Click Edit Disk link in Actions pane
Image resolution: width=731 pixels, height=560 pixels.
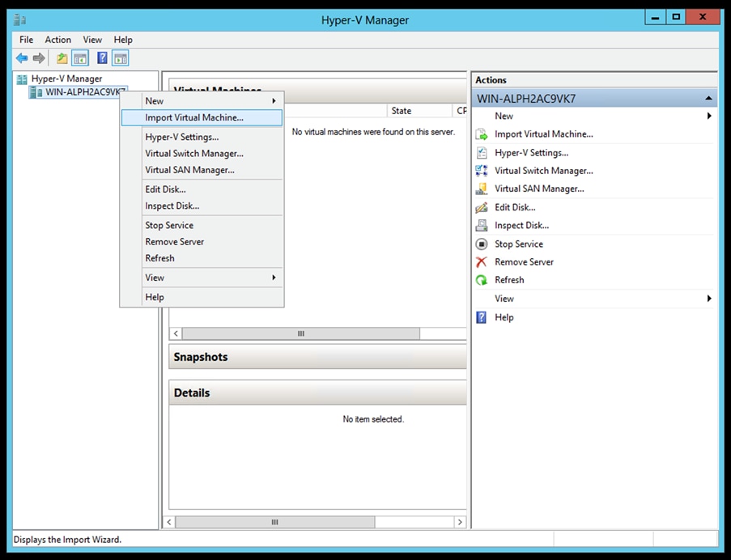515,207
